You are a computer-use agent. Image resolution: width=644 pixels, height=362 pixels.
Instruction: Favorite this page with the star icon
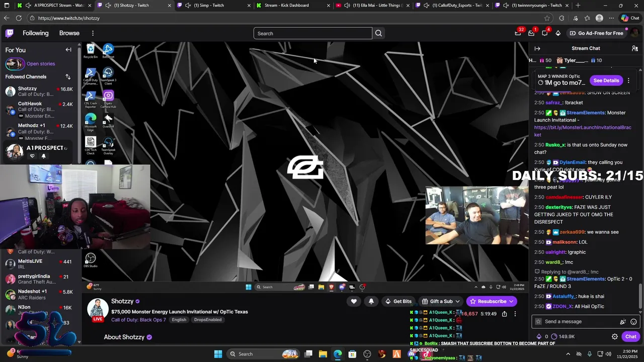tap(547, 18)
